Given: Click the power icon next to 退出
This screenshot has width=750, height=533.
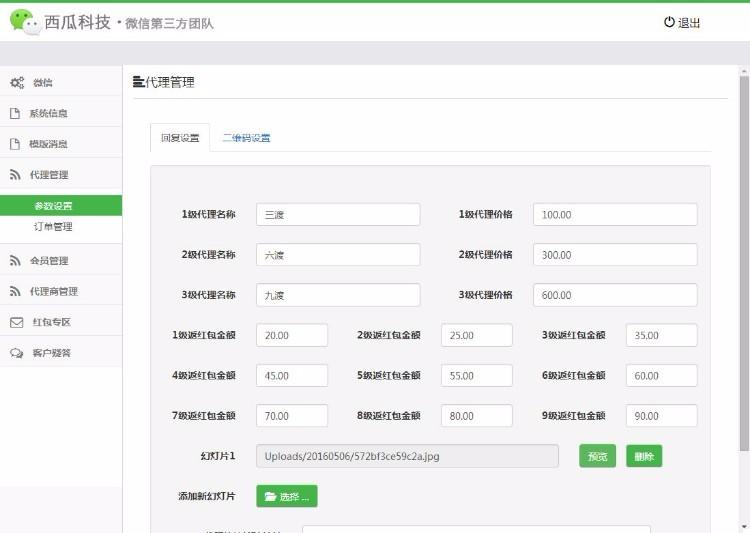Looking at the screenshot, I should point(669,22).
